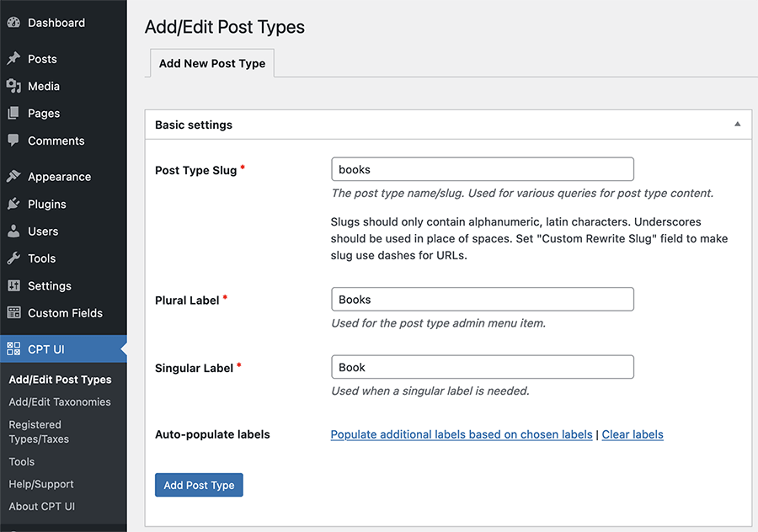Click the Comments speech bubble icon
The width and height of the screenshot is (758, 532).
(13, 141)
